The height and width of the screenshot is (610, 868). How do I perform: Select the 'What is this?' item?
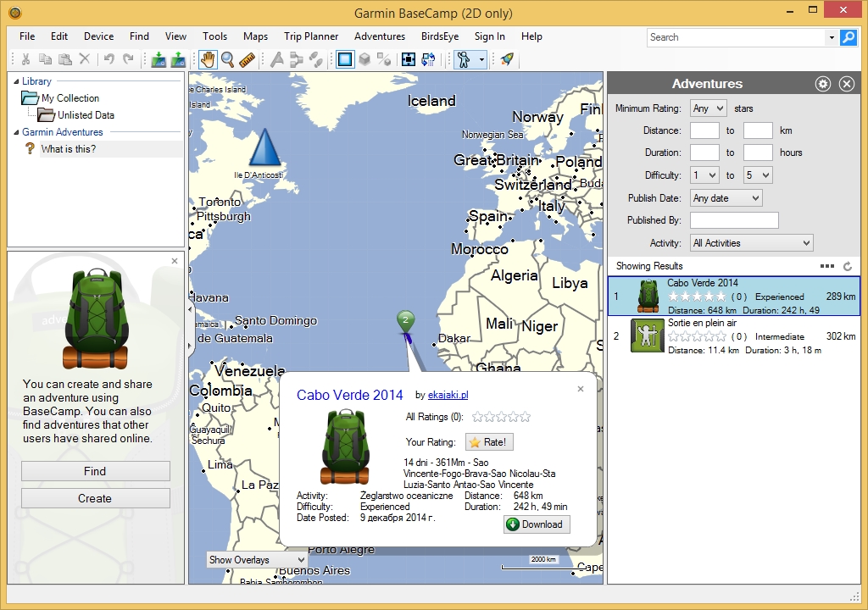69,149
